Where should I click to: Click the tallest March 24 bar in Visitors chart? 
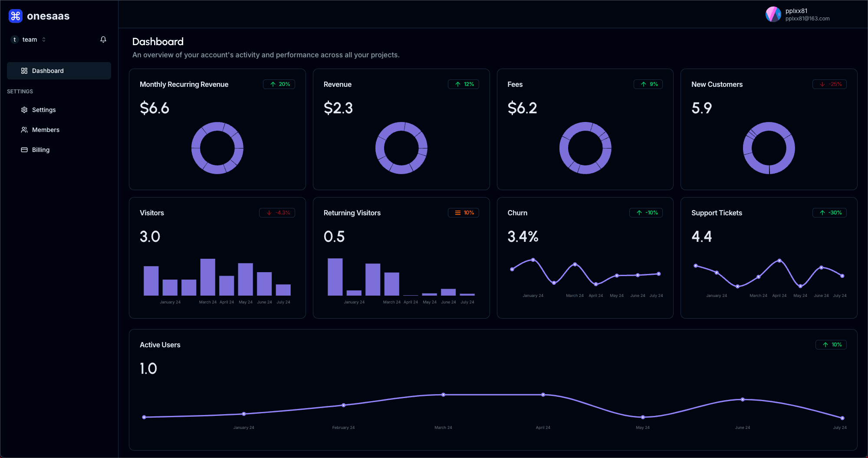208,277
